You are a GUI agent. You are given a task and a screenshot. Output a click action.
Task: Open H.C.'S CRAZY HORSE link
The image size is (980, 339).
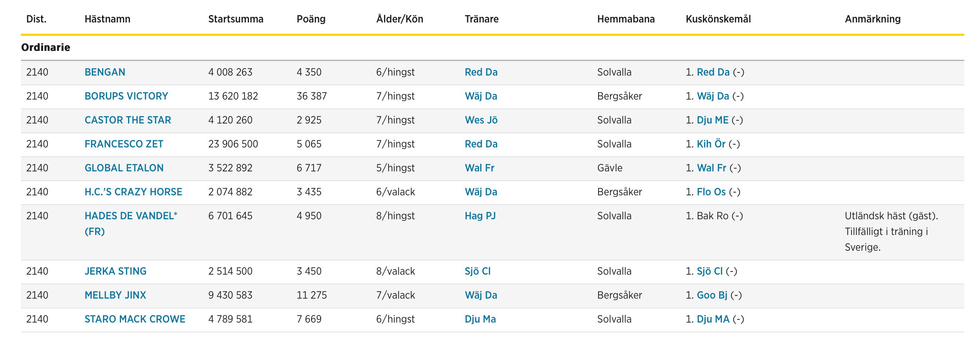[133, 192]
